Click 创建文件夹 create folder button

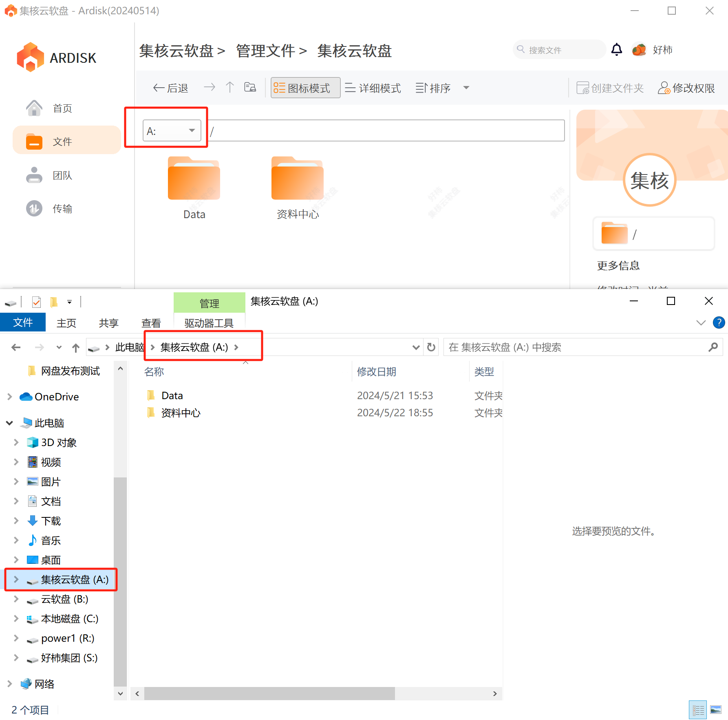click(x=610, y=88)
